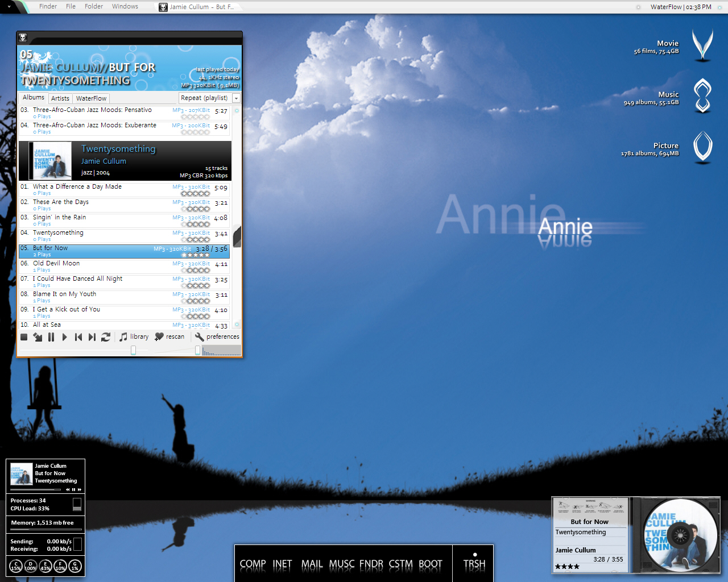This screenshot has height=582, width=728.
Task: Click the player window skull icon
Action: (x=23, y=38)
